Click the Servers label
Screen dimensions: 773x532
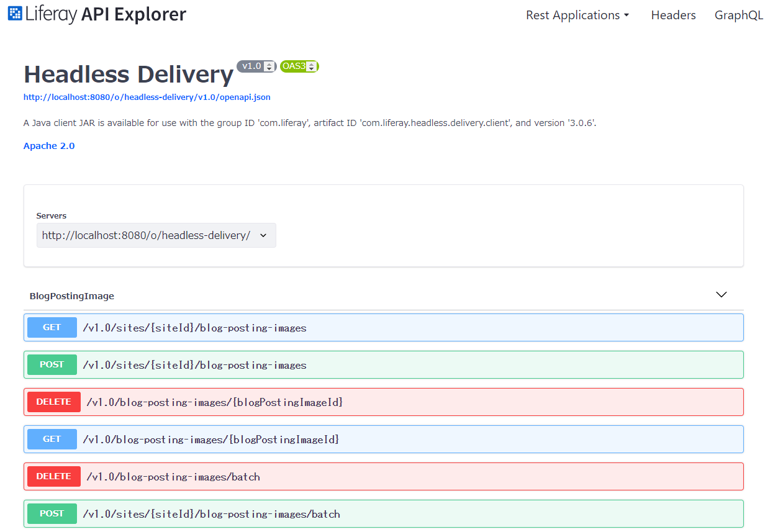click(52, 215)
